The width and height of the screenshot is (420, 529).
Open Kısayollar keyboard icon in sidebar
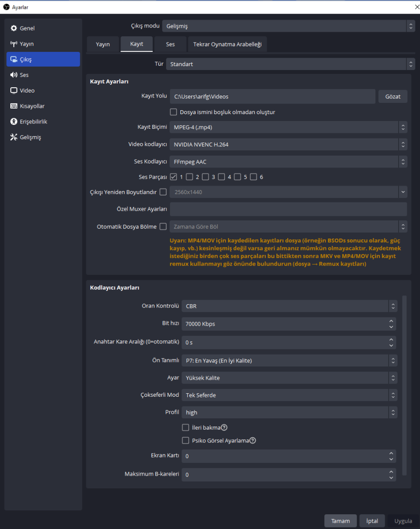(x=14, y=106)
